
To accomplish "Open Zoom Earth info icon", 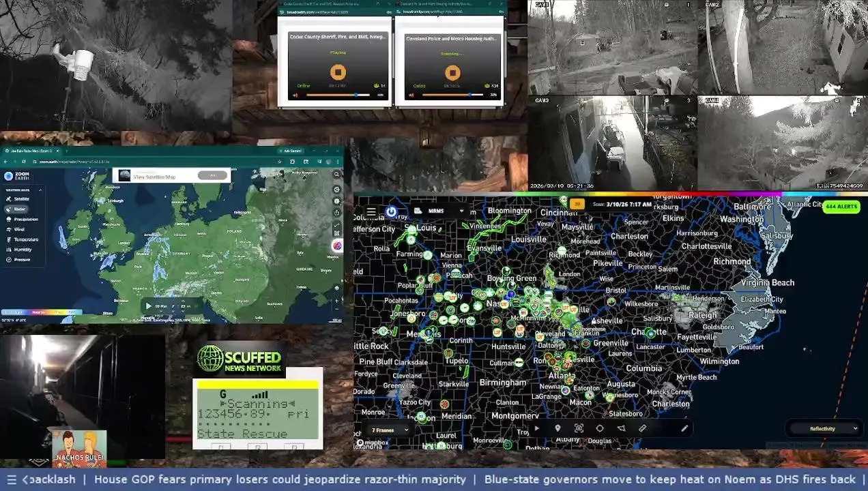I will pos(336,201).
